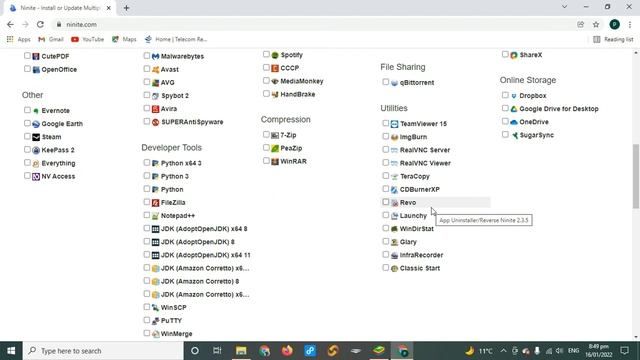Click the InfraRecorder label

[x=421, y=255]
